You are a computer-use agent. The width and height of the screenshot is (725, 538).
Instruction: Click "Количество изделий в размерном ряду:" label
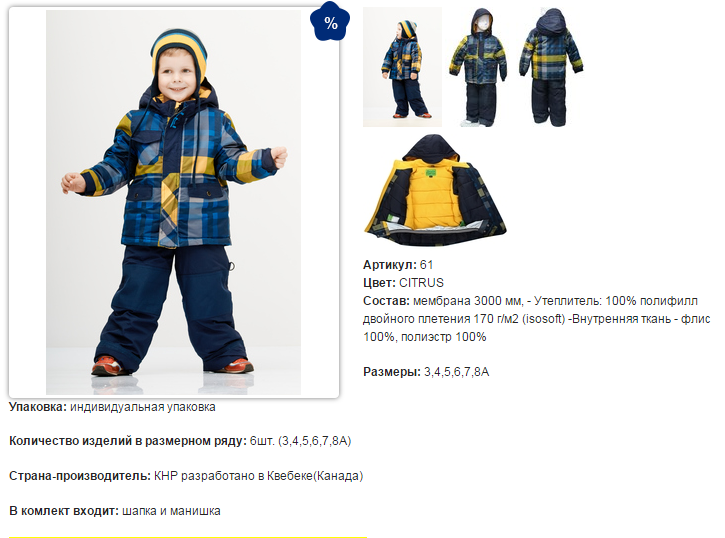point(128,441)
